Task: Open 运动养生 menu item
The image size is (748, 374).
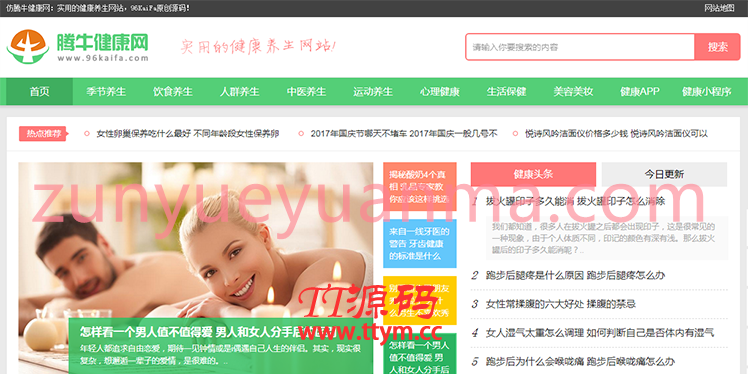Action: (x=373, y=92)
